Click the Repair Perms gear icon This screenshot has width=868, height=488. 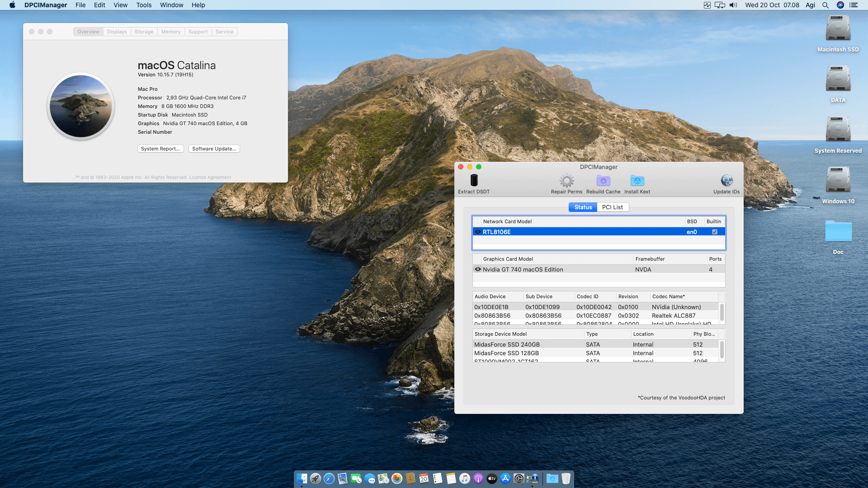point(566,181)
